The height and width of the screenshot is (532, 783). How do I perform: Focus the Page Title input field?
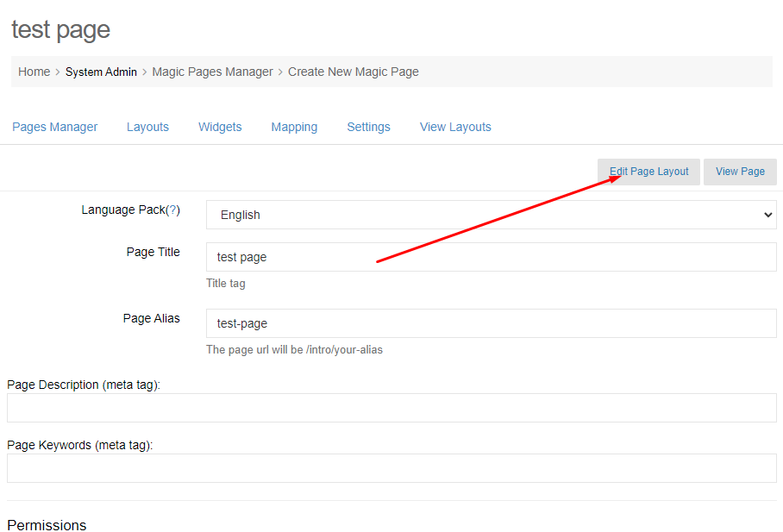(492, 257)
